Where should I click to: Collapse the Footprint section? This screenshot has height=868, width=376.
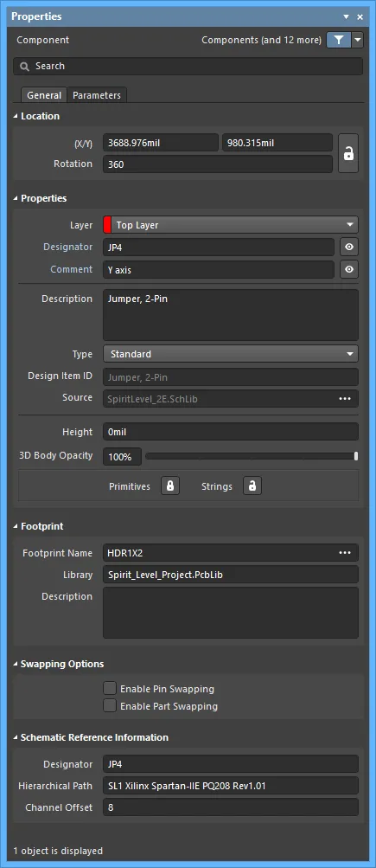point(16,526)
